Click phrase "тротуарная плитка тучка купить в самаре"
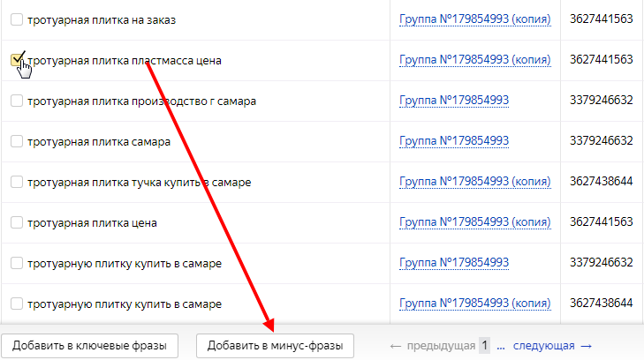 [x=140, y=183]
